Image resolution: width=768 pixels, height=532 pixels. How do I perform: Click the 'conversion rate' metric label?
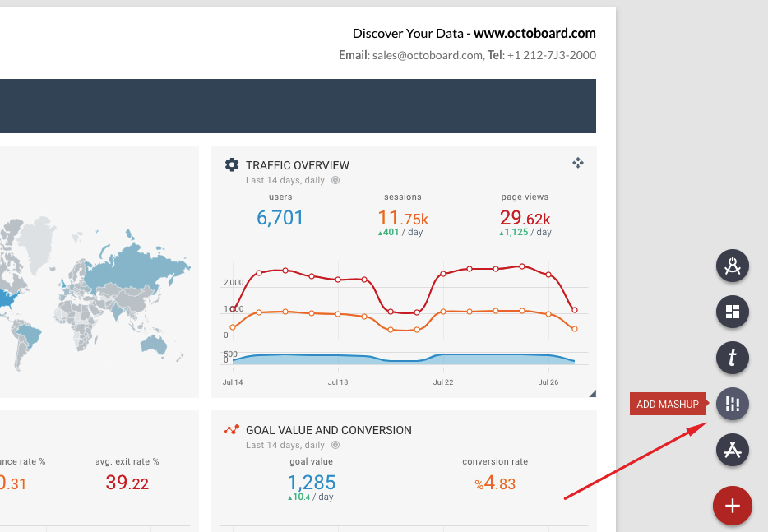(495, 461)
